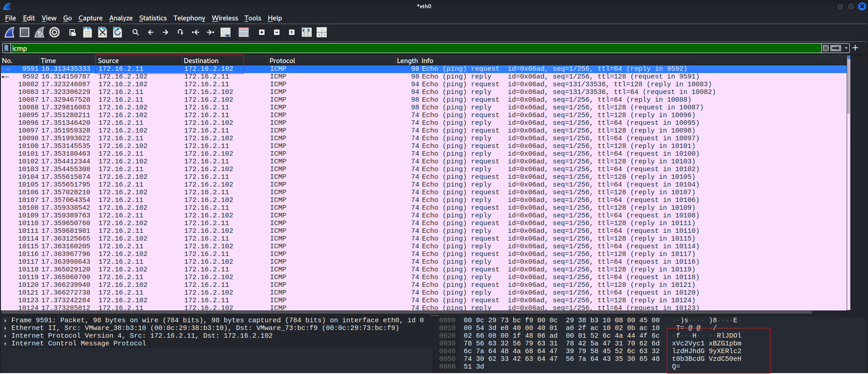Sort by the Source column header
The width and height of the screenshot is (868, 374).
point(139,61)
